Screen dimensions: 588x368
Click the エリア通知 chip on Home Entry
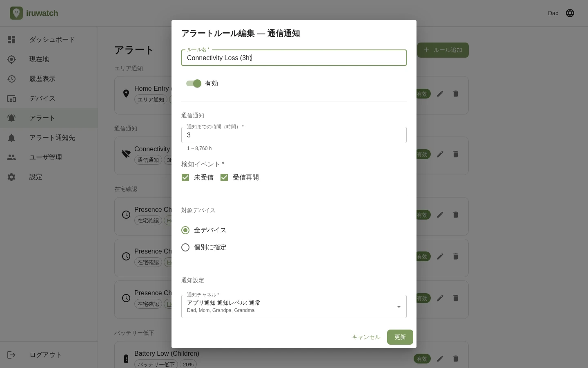151,99
